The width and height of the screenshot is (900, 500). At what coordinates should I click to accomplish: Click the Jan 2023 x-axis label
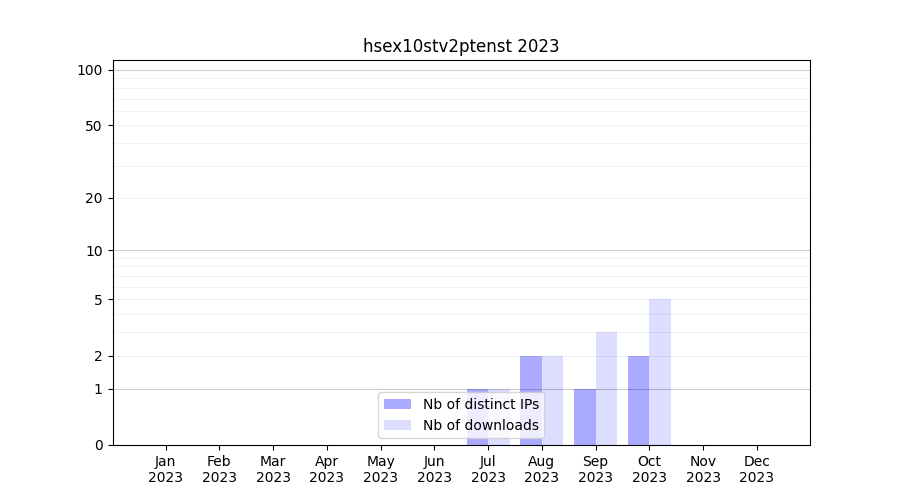point(165,469)
